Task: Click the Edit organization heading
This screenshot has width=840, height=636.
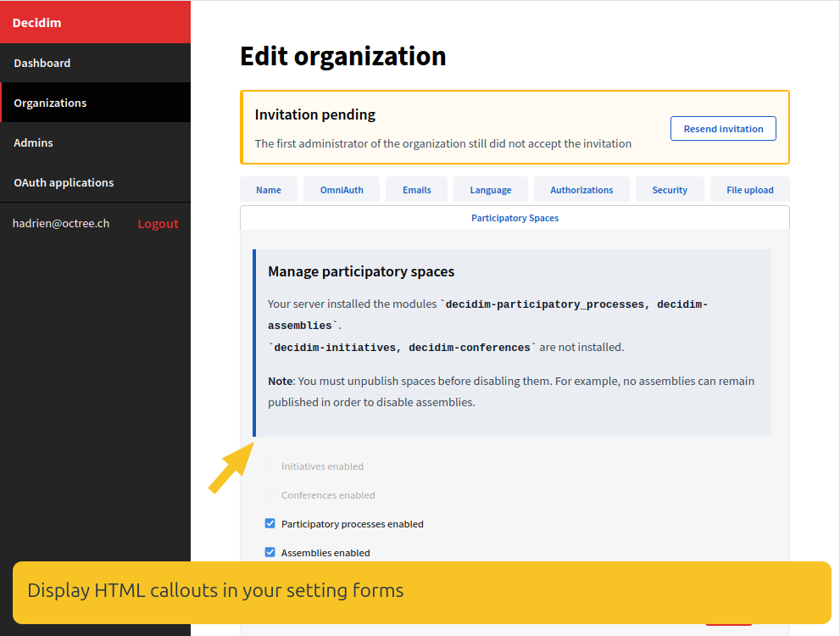Action: point(342,56)
